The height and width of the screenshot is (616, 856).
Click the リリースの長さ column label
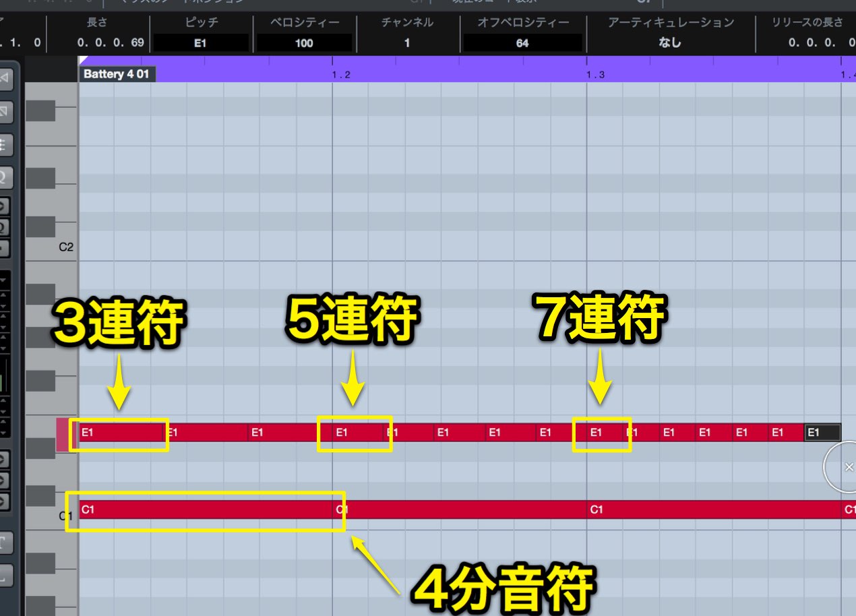pyautogui.click(x=808, y=22)
